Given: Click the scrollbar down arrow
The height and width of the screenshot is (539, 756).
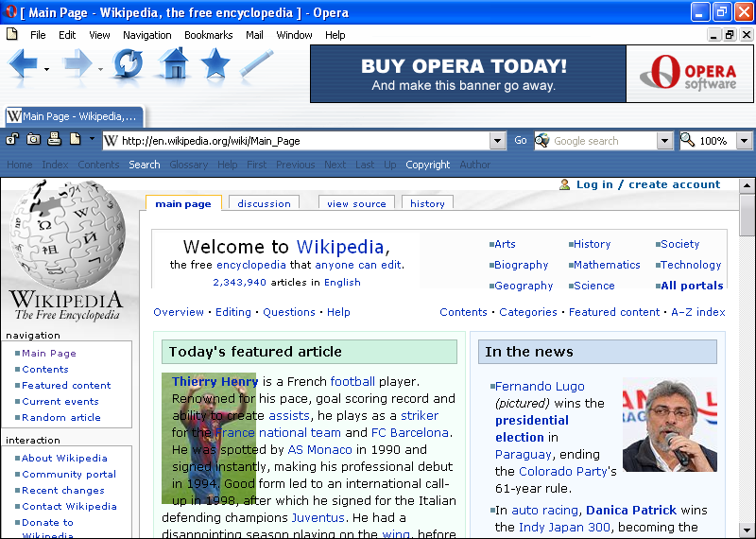Looking at the screenshot, I should 747,530.
